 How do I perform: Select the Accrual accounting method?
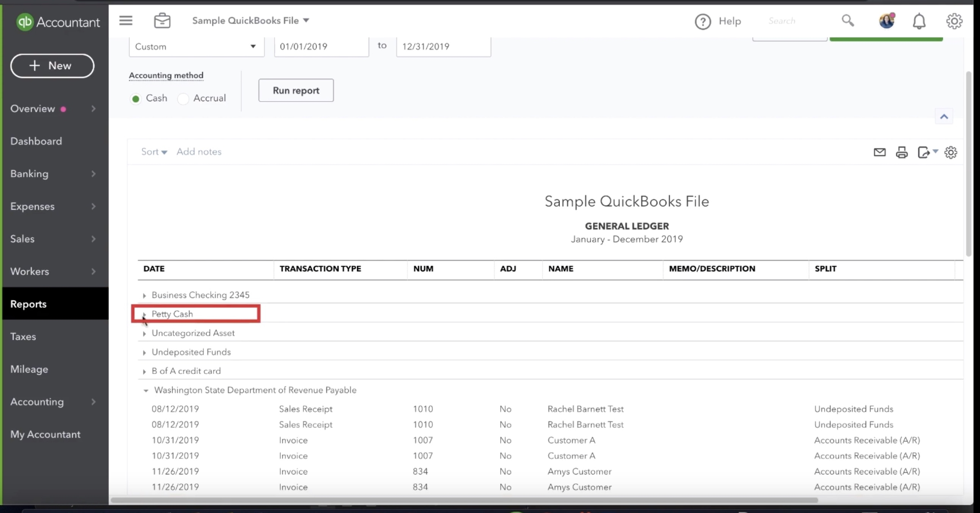(183, 99)
